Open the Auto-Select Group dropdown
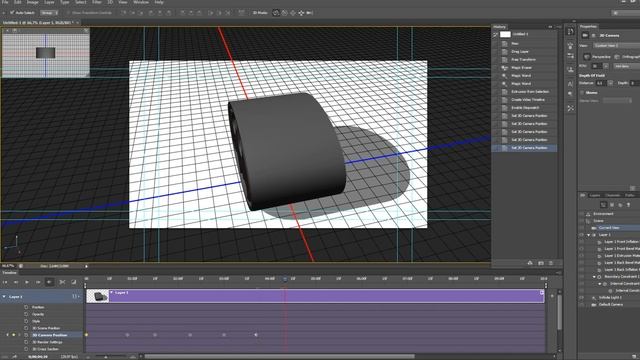This screenshot has height=360, width=640. click(49, 13)
